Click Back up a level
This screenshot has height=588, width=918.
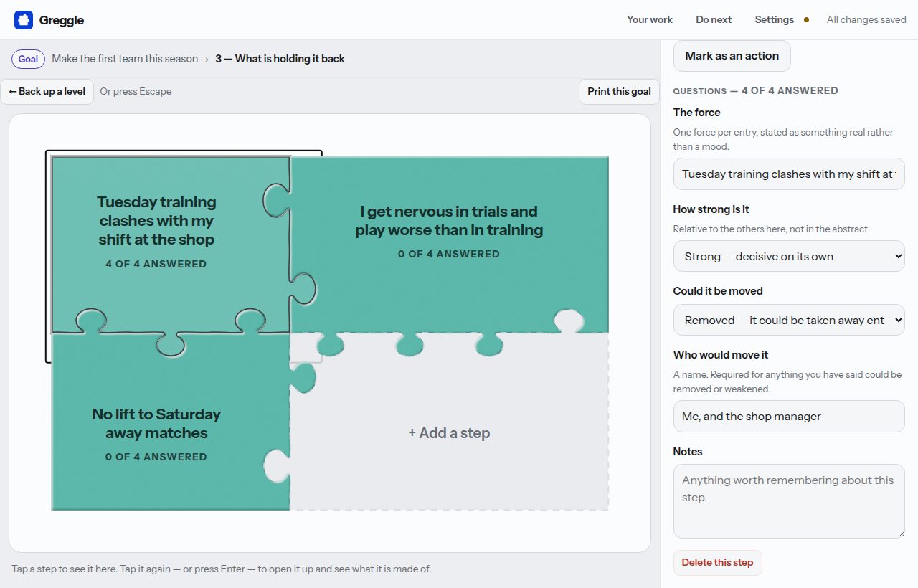pos(47,91)
